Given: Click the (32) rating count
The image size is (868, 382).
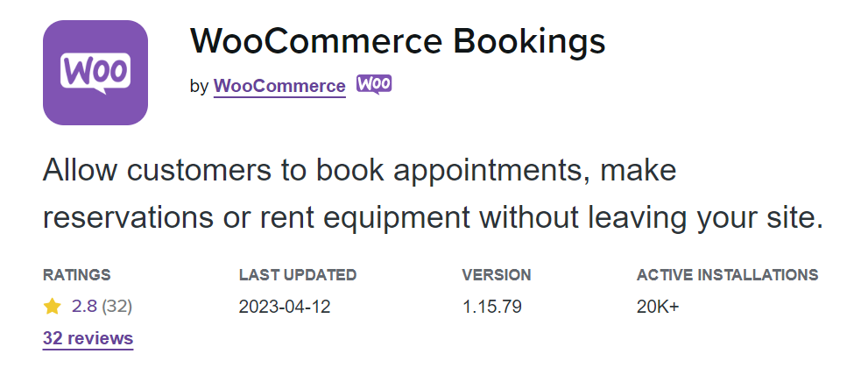Looking at the screenshot, I should pos(117,307).
